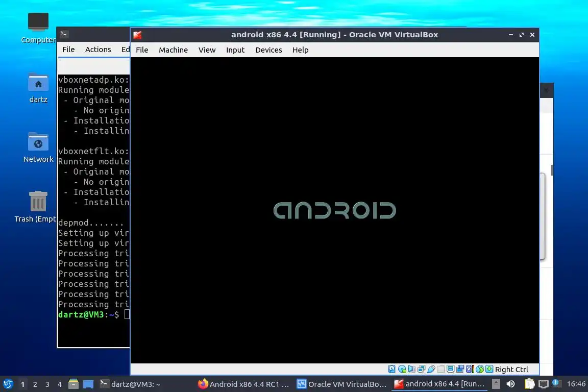Click the vboxnetflt.ko line in terminal
588x392 pixels.
pos(94,151)
